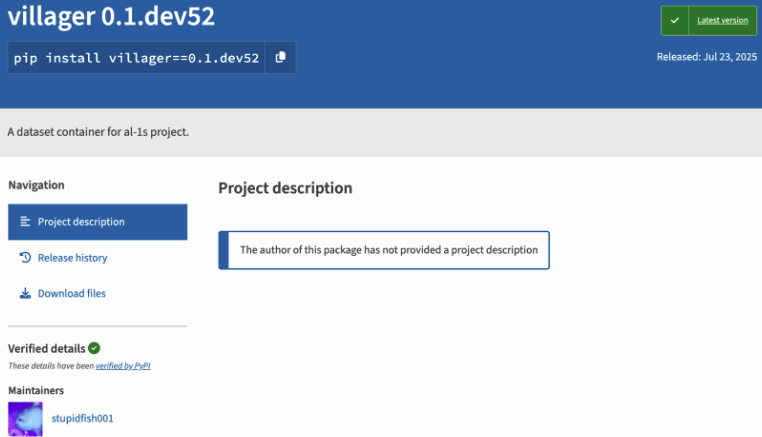Click the checkmark icon beside Latest version

coord(676,20)
